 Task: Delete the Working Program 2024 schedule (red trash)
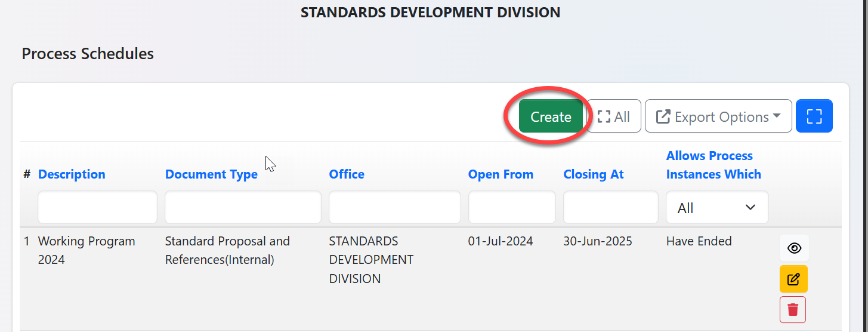coord(793,309)
